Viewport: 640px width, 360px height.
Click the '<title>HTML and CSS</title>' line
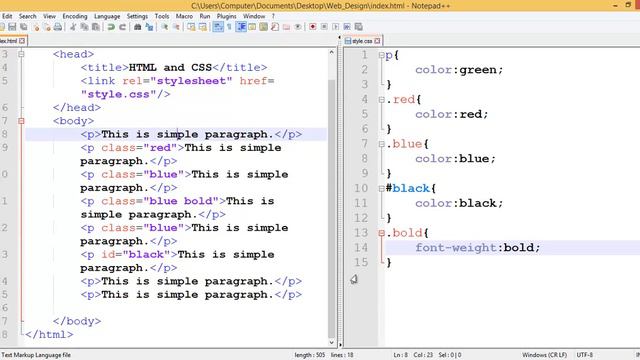[x=174, y=67]
